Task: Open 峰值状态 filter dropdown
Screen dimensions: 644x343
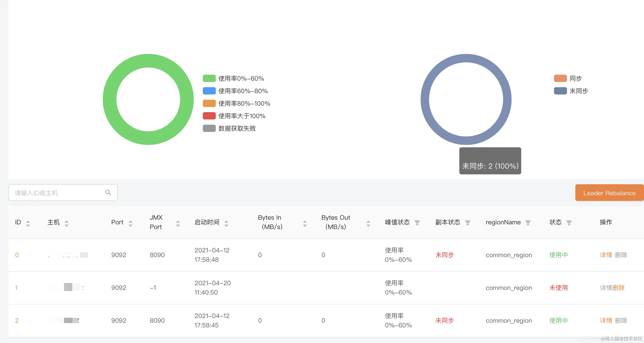Action: 417,223
